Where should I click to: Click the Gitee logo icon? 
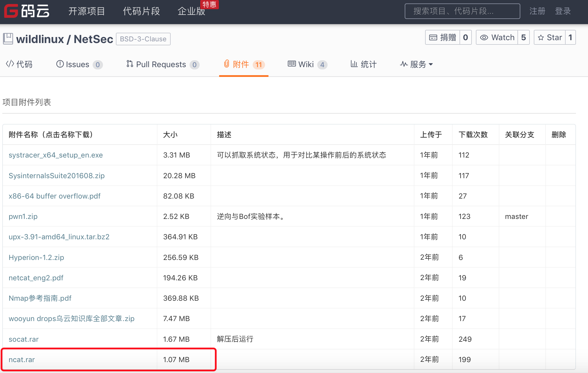tap(11, 11)
